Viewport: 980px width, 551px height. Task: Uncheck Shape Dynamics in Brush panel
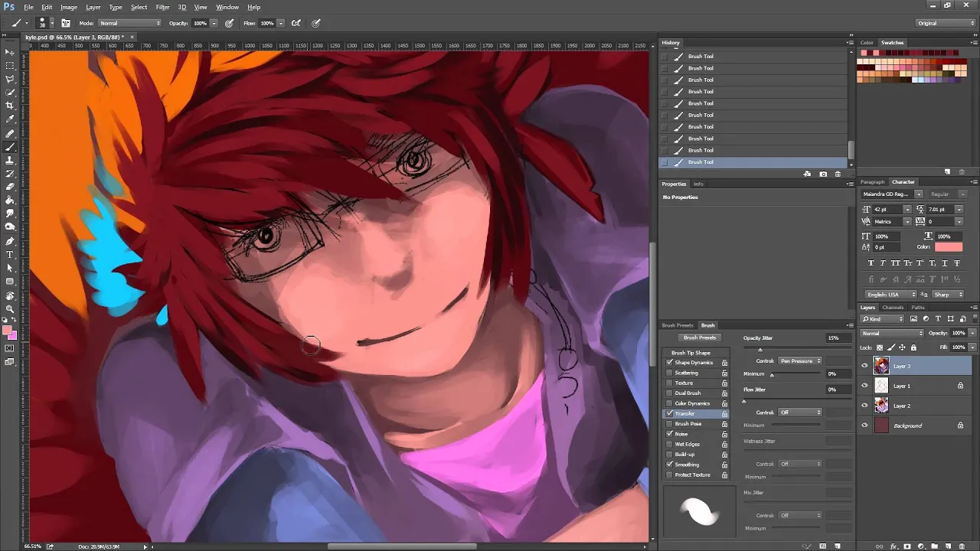click(x=670, y=363)
